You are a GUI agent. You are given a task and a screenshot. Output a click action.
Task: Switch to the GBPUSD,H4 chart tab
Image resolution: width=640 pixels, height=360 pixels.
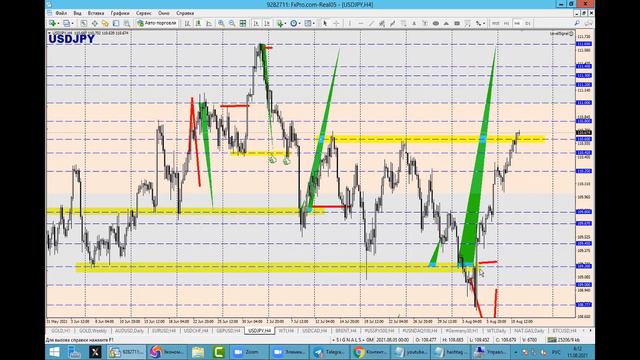pyautogui.click(x=228, y=331)
